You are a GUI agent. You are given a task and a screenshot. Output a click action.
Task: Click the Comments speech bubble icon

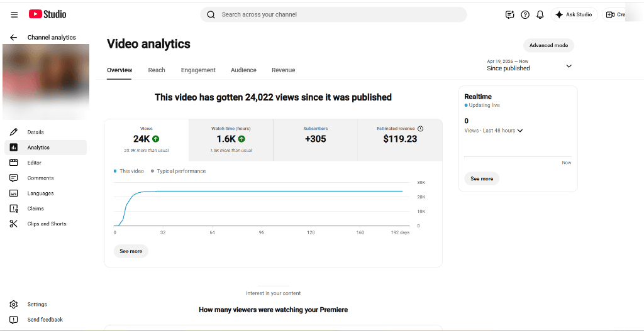[14, 178]
